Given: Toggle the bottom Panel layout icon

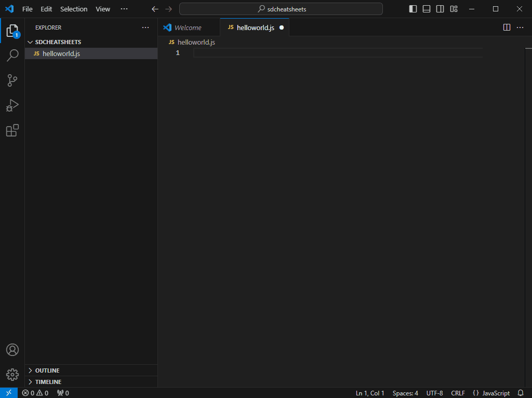Looking at the screenshot, I should point(427,9).
